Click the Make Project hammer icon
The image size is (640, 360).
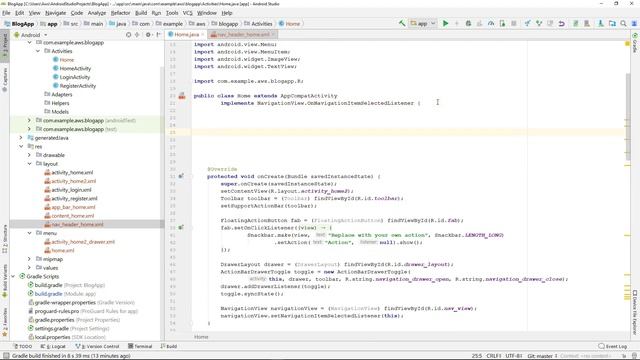(402, 24)
